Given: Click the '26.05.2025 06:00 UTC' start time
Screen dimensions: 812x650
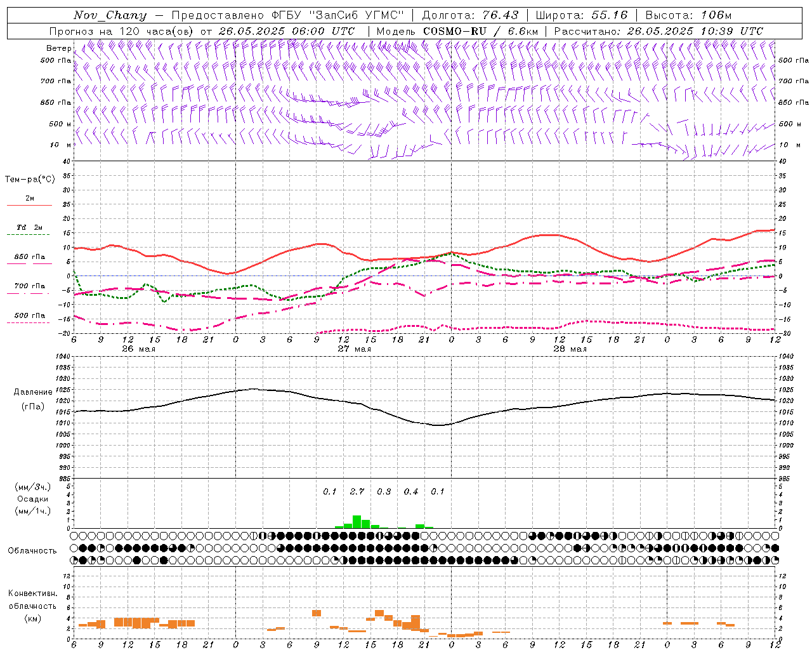Looking at the screenshot, I should [286, 31].
